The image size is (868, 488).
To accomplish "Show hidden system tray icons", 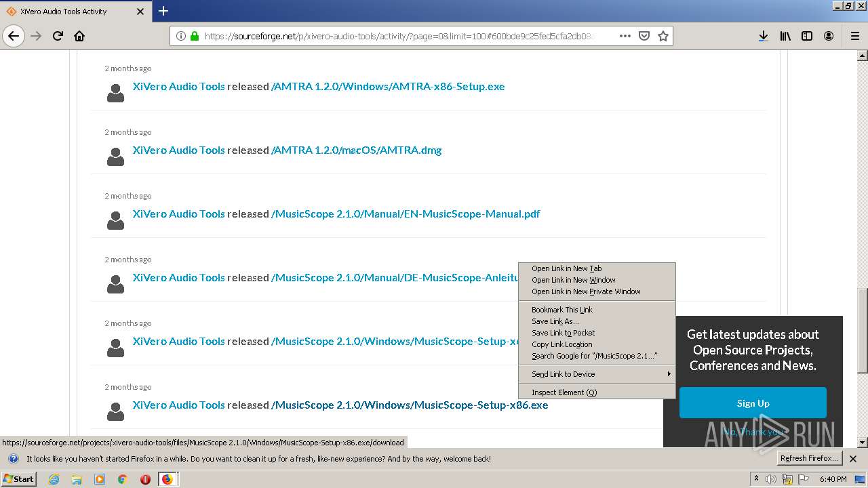I will pos(756,479).
